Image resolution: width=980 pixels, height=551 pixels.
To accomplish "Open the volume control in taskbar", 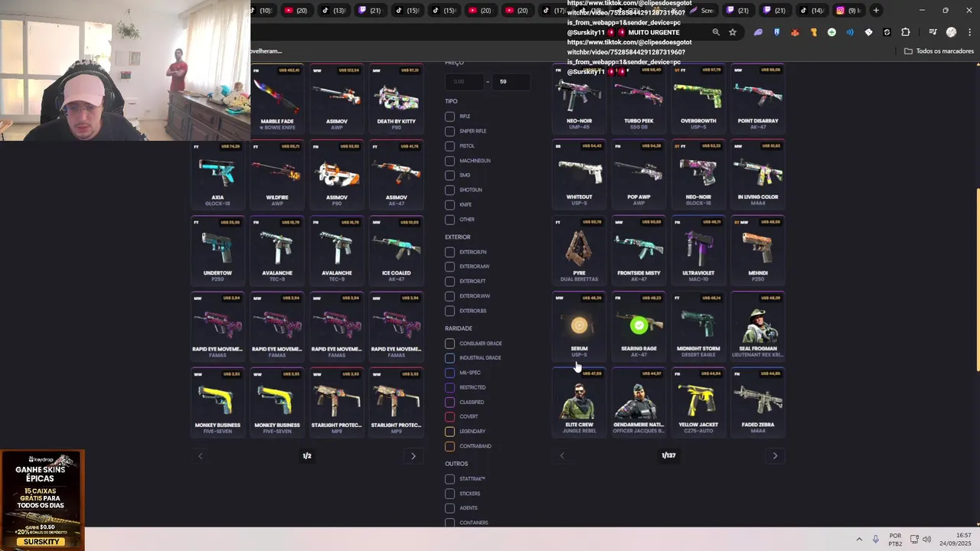I will click(926, 540).
